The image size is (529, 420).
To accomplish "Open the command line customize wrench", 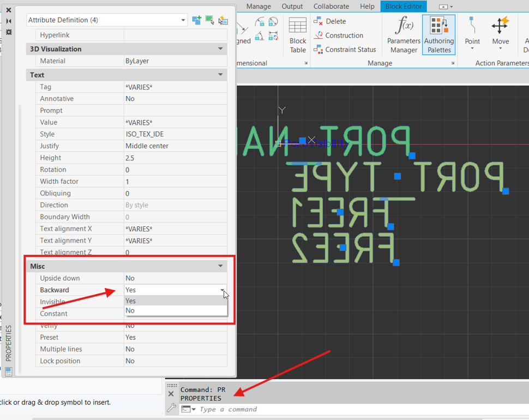I will 171,408.
